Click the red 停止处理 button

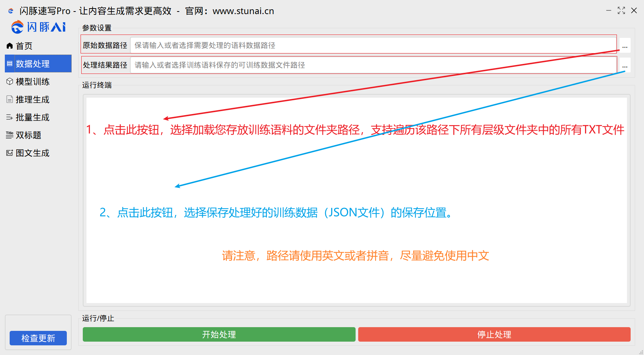494,335
